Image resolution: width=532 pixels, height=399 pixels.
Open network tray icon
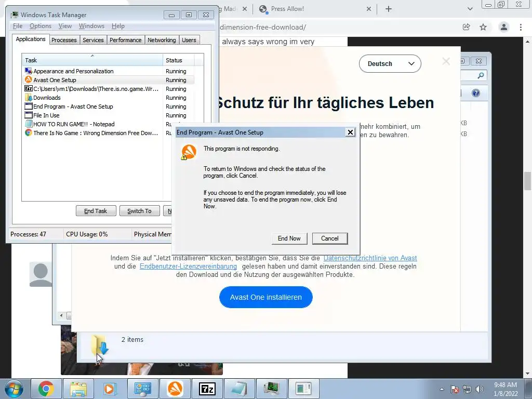[467, 390]
